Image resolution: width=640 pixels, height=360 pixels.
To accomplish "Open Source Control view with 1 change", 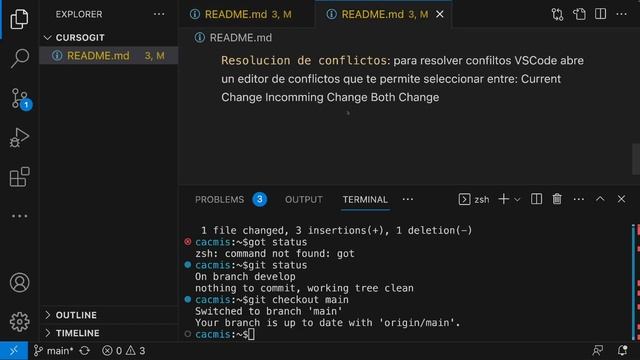I will pos(20,98).
